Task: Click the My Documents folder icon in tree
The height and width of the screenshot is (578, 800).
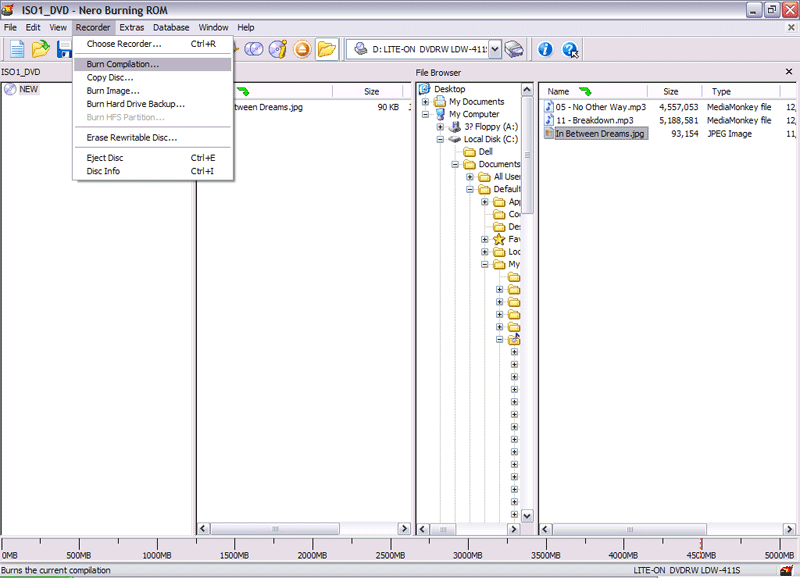Action: tap(440, 102)
